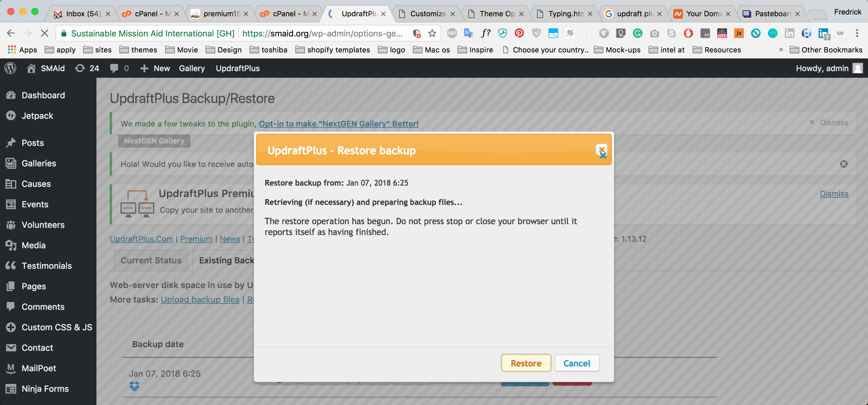868x405 pixels.
Task: Open the Chrome three-dot menu
Action: coord(857,33)
